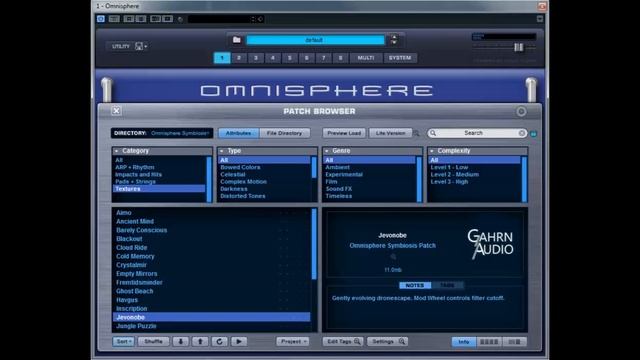The width and height of the screenshot is (640, 360).
Task: Open the SYSTEM tab
Action: click(400, 58)
